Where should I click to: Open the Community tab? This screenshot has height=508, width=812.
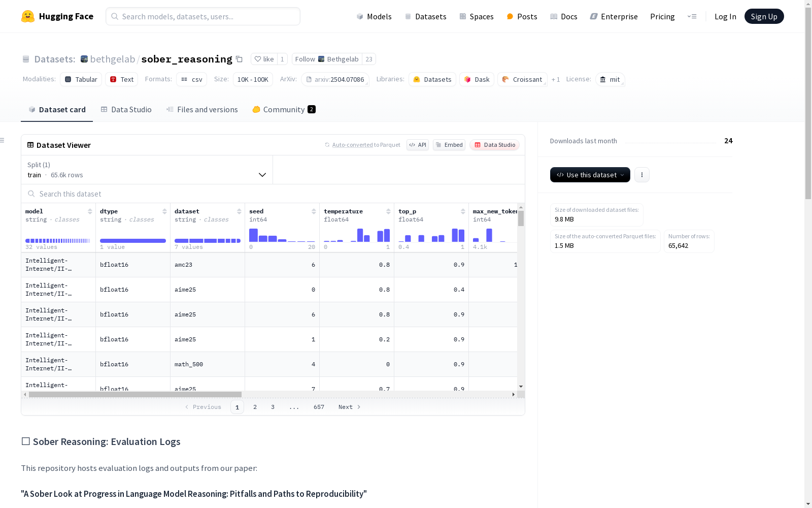coord(284,109)
